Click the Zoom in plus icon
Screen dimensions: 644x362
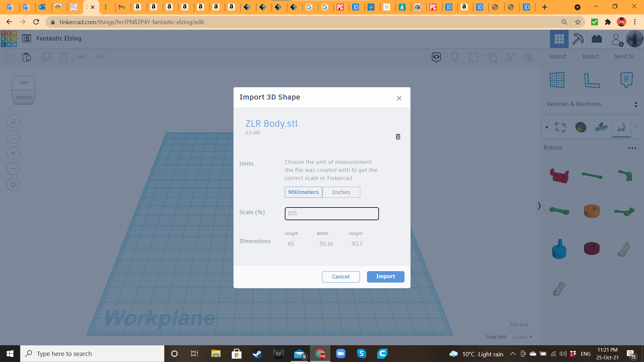tap(13, 153)
